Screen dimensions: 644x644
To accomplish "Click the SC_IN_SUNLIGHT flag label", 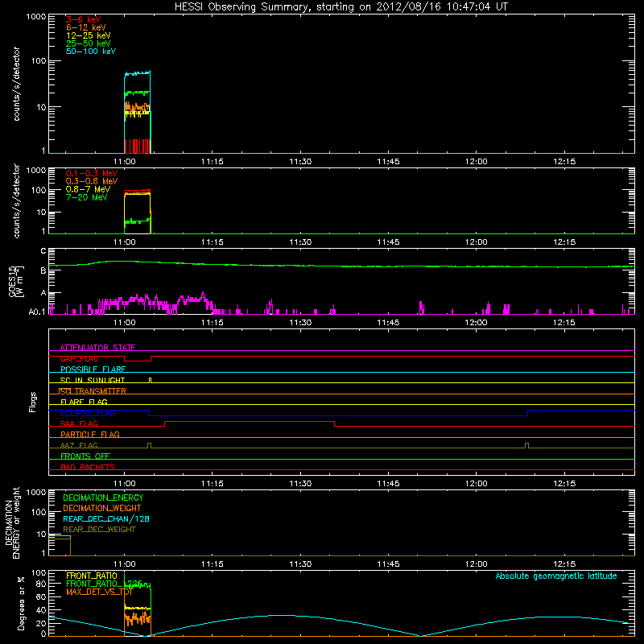I will [x=93, y=380].
